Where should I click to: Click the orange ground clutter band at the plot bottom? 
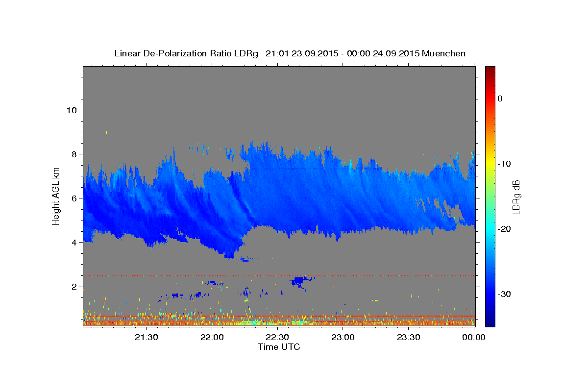[279, 323]
